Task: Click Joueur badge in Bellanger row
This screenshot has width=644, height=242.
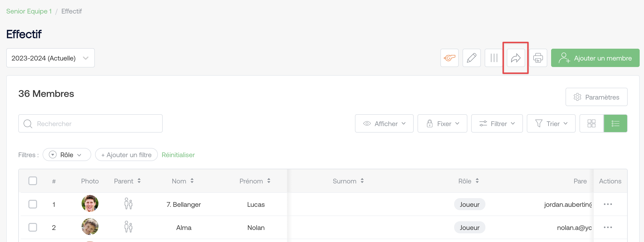Action: tap(470, 204)
